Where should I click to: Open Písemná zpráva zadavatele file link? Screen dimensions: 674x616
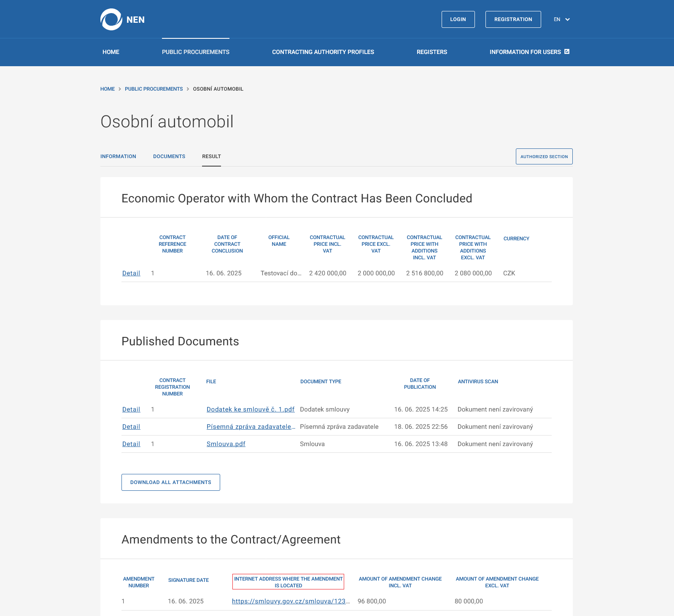coord(251,427)
